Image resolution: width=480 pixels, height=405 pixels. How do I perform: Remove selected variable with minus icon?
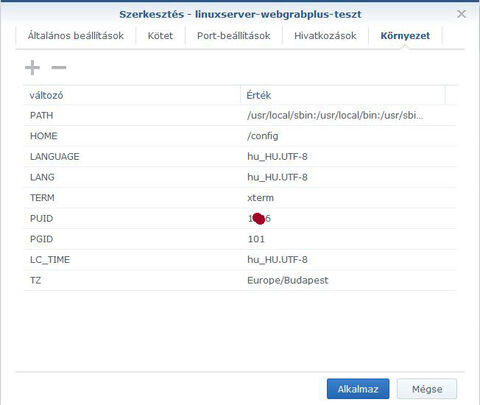point(59,68)
